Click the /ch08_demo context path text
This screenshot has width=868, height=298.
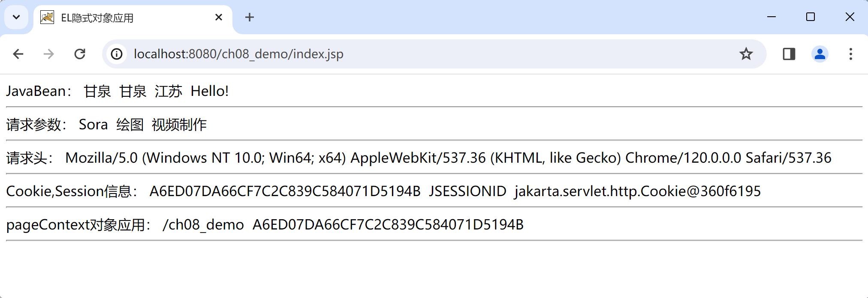tap(203, 225)
